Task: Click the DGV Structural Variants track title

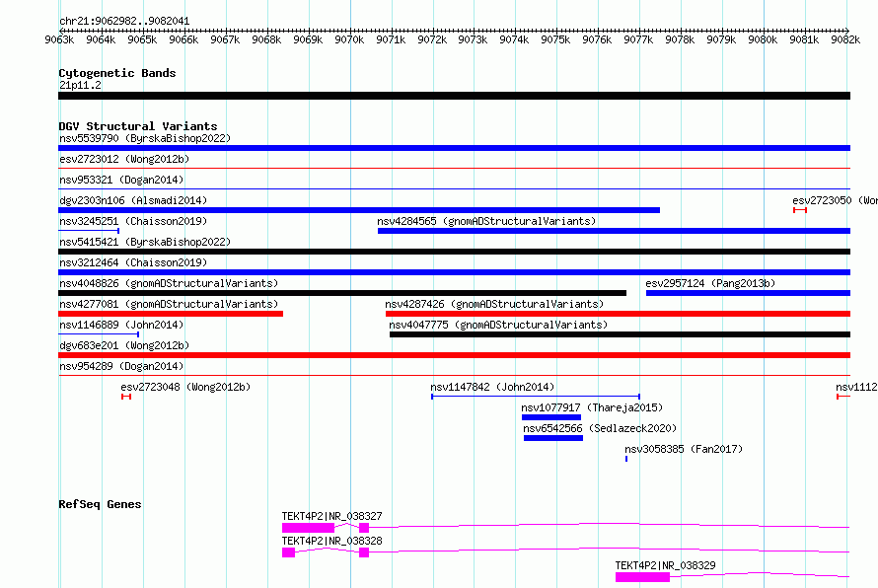Action: coord(138,126)
